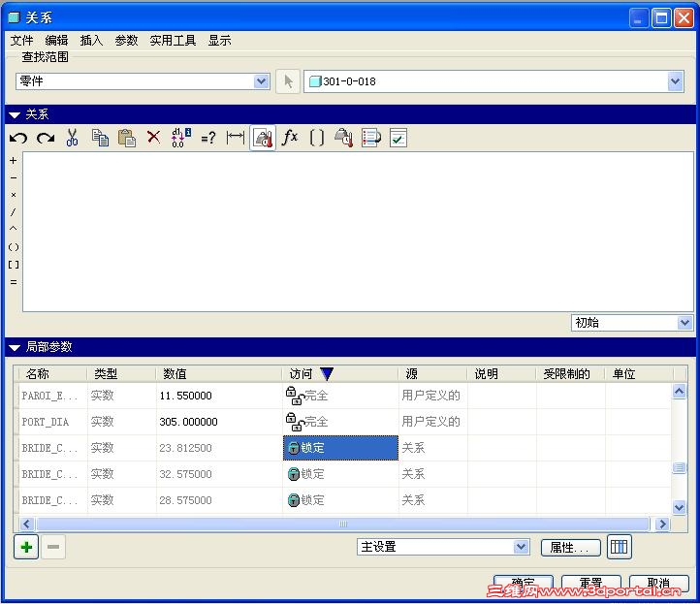Screen dimensions: 700x604
Task: Paste clipboard into relations editor
Action: coord(127,138)
